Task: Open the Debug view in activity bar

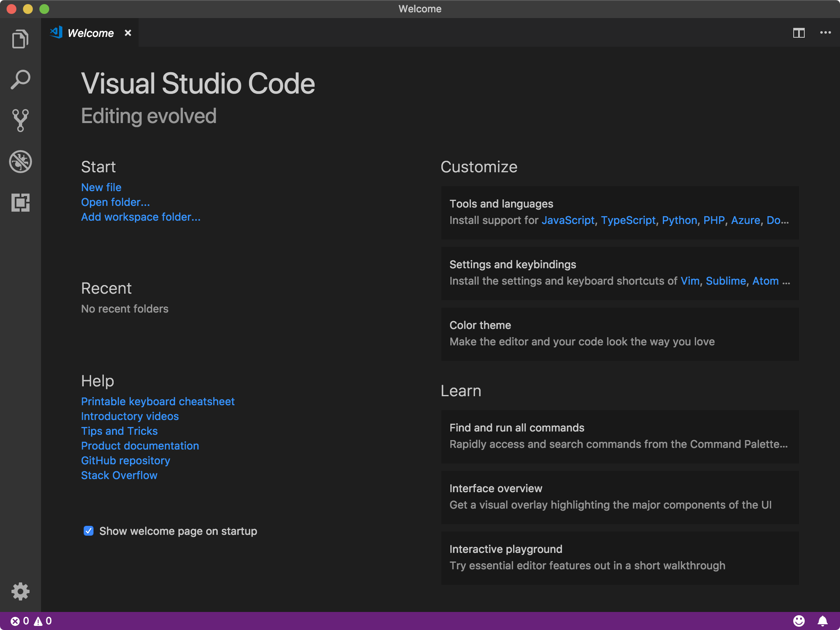Action: 21,162
